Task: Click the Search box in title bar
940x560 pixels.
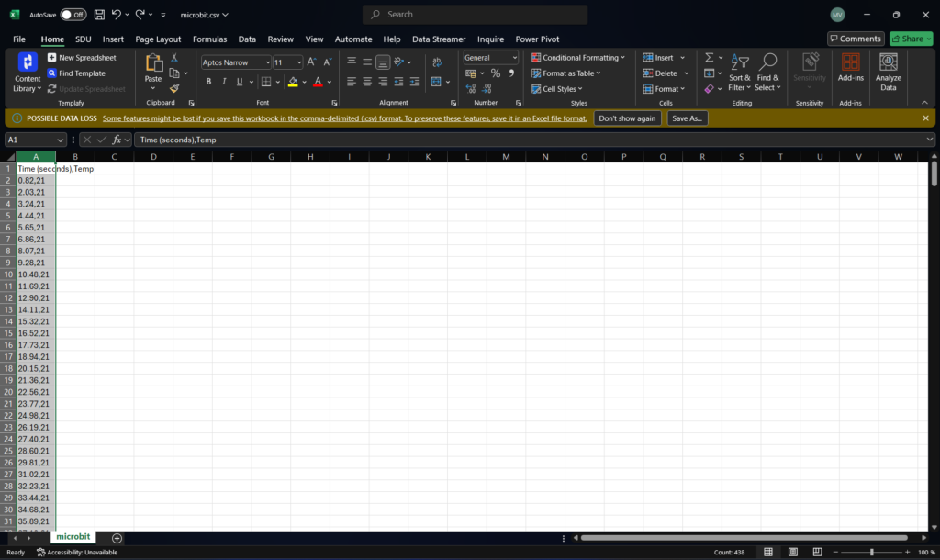Action: point(475,15)
